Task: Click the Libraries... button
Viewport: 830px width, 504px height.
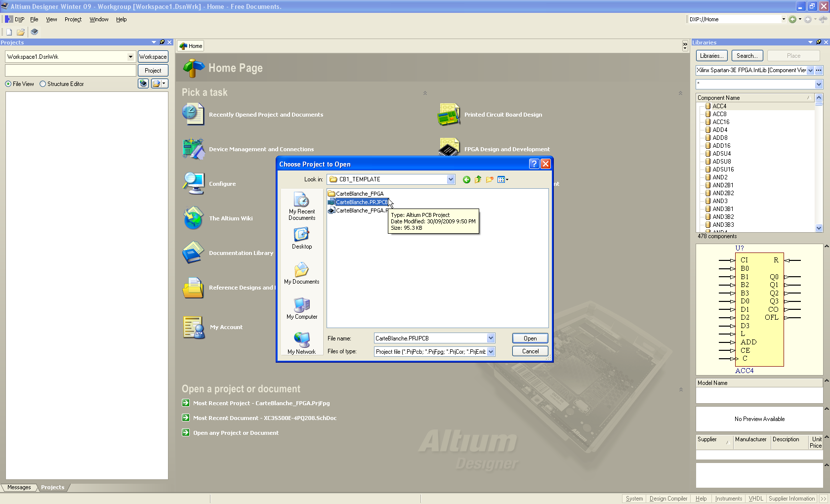Action: click(x=712, y=56)
